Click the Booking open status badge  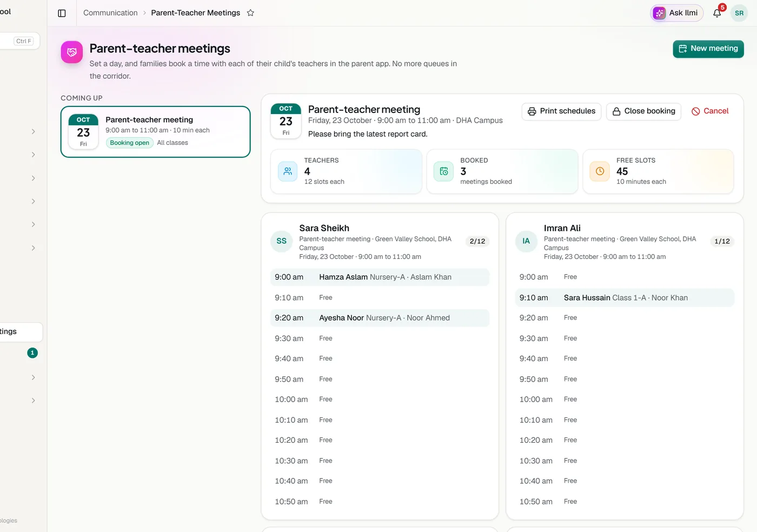point(130,143)
